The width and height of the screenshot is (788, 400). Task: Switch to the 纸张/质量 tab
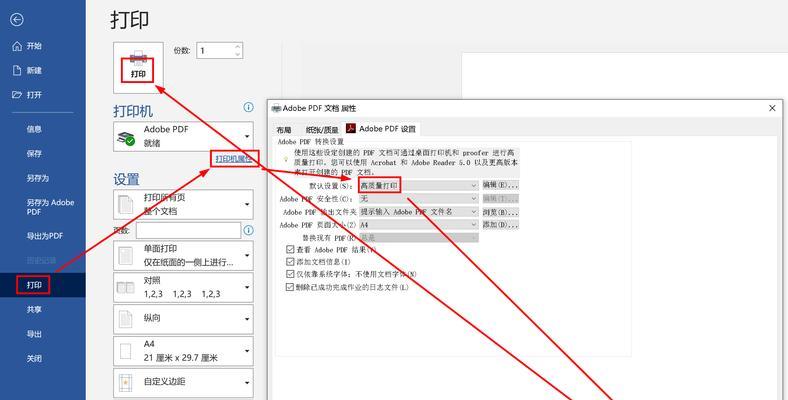[x=322, y=130]
